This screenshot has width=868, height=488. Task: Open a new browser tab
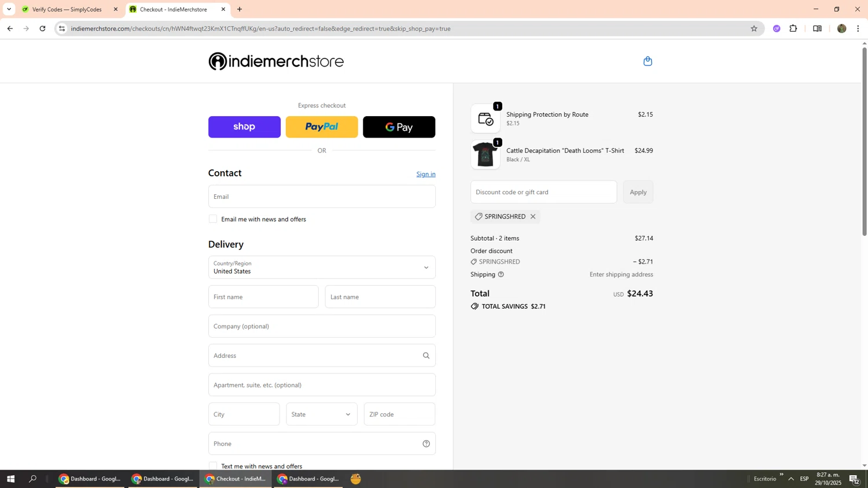tap(240, 9)
